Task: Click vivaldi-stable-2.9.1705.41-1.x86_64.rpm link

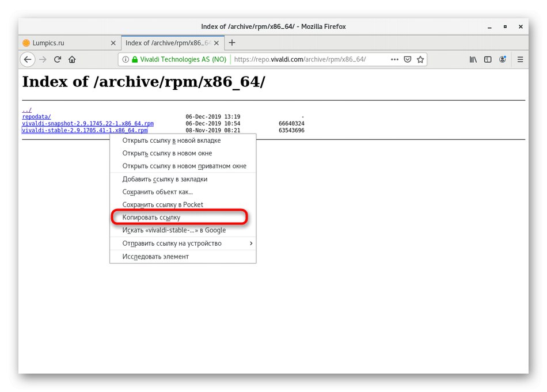Action: pyautogui.click(x=85, y=131)
